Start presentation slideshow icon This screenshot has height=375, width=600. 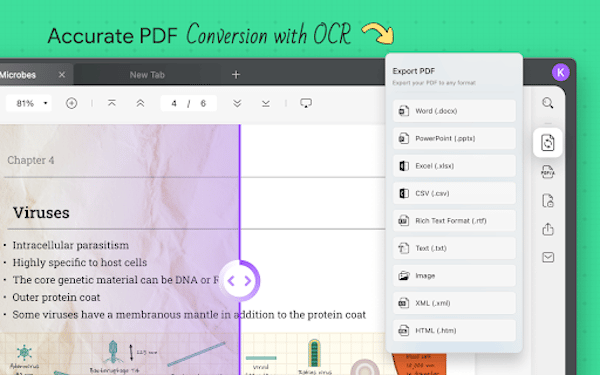tap(306, 103)
